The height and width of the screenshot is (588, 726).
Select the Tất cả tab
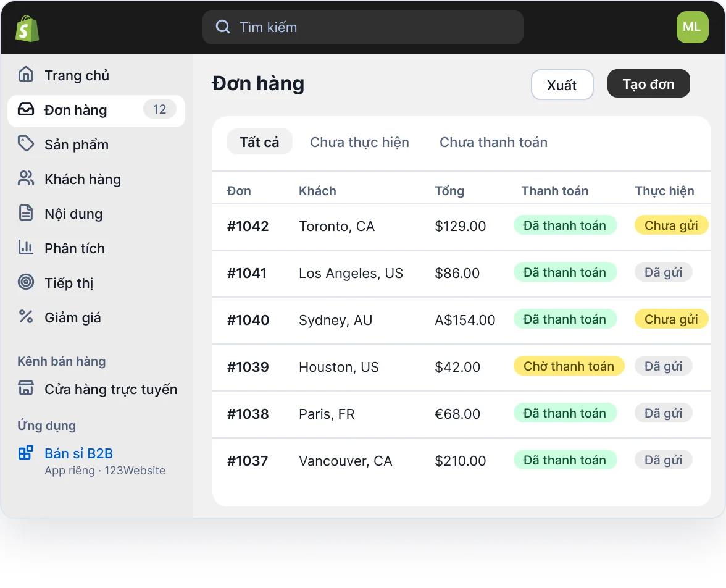260,142
